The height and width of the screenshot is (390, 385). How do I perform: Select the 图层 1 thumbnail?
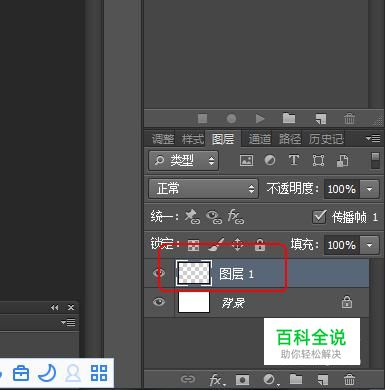point(194,273)
